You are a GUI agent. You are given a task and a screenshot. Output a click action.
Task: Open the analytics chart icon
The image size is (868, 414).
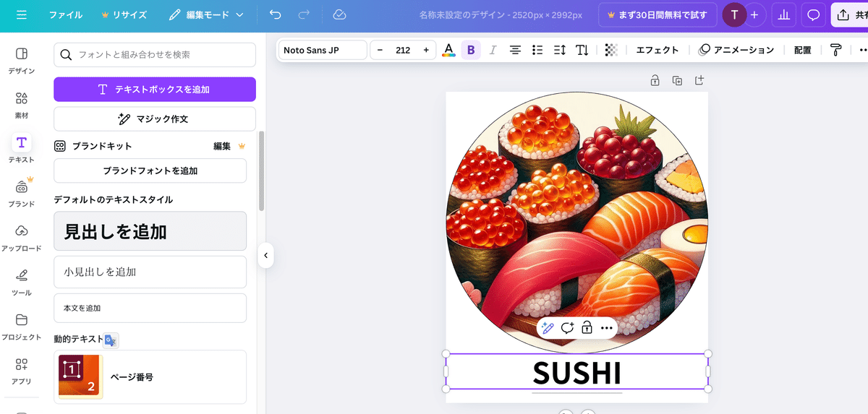click(x=783, y=14)
